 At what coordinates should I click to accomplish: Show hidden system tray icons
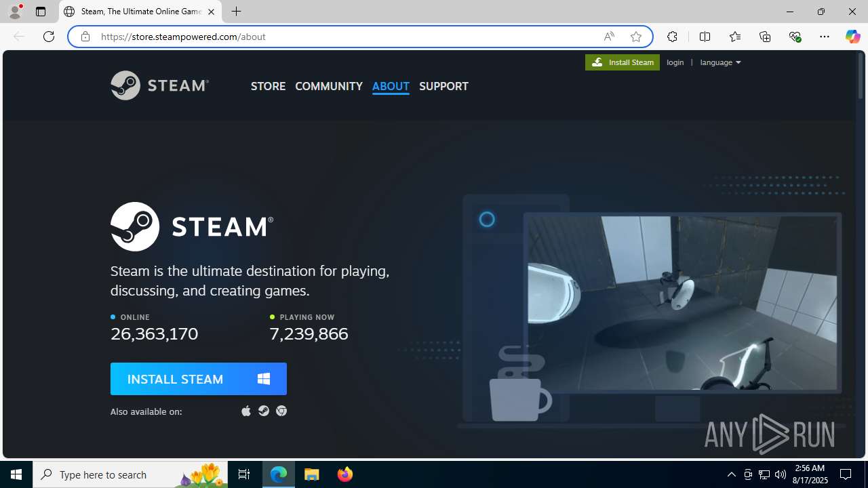[x=731, y=474]
